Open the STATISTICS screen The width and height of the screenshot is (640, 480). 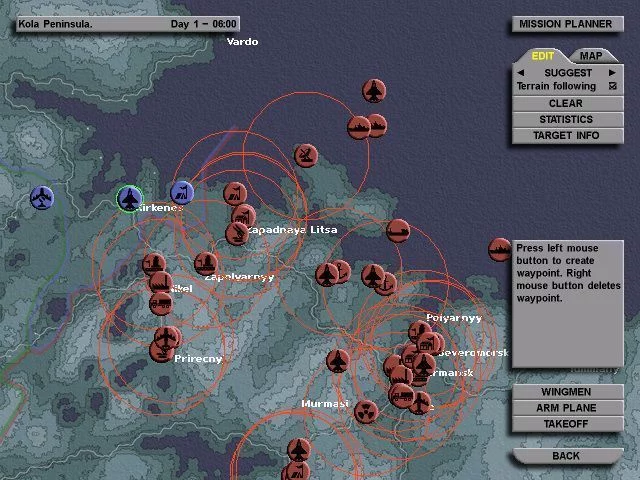568,119
